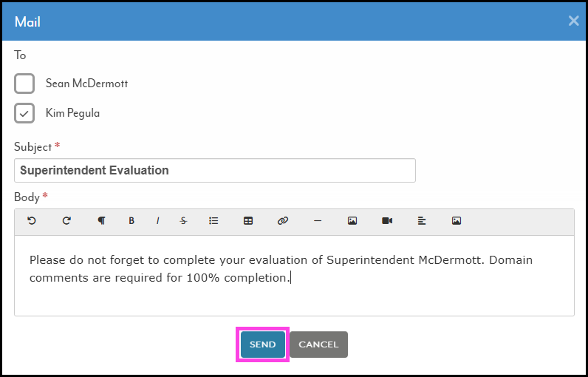Click the Subject input field
Viewport: 588px width, 377px height.
pyautogui.click(x=214, y=170)
